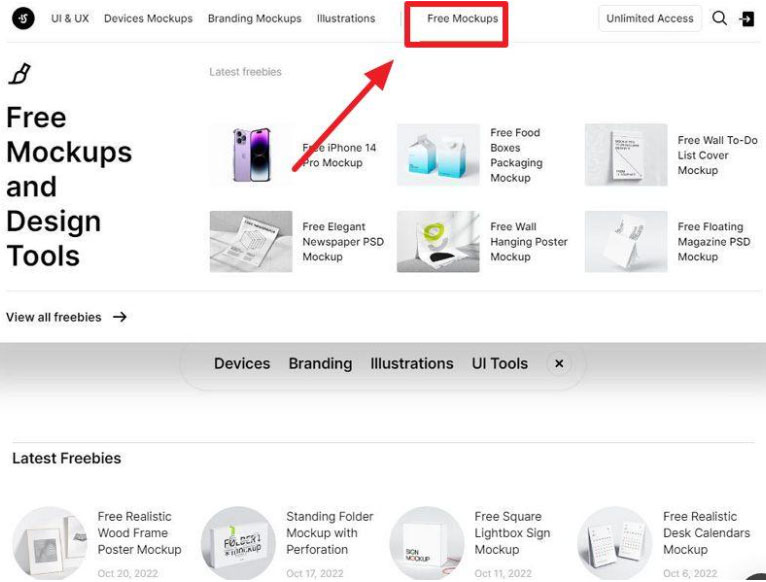Select Branding Mockups in navigation
Viewport: 766px width, 582px height.
pyautogui.click(x=254, y=19)
